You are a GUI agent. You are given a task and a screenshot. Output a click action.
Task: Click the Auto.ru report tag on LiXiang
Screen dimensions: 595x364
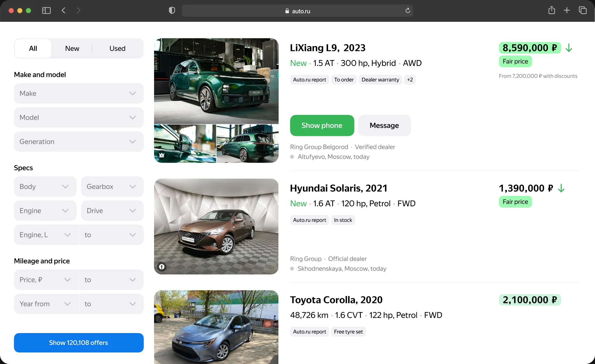pos(309,80)
